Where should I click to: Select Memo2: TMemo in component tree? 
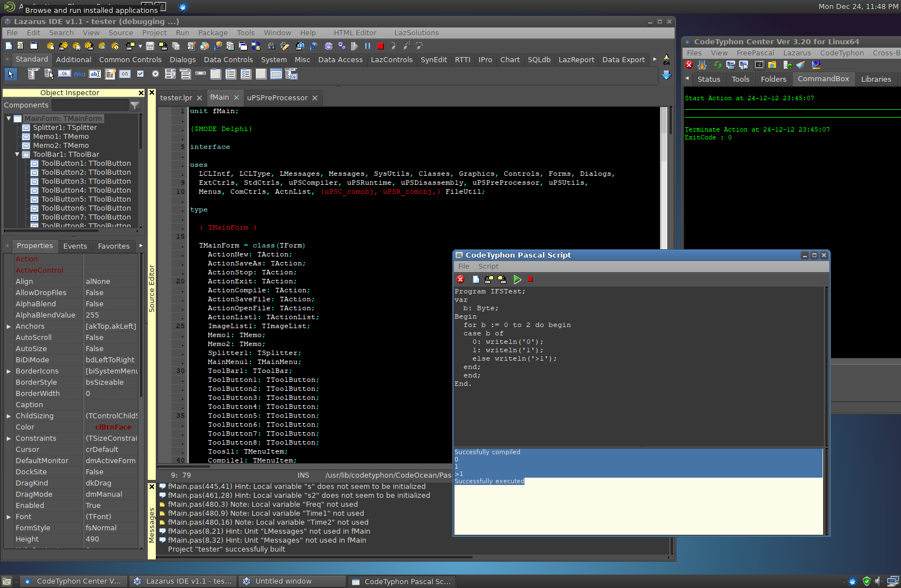(x=61, y=146)
